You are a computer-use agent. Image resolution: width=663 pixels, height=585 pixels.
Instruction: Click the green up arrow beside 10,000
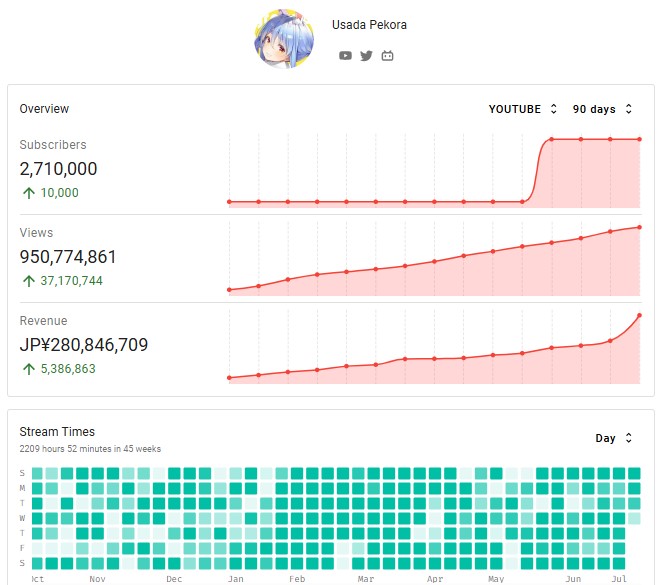[x=29, y=193]
